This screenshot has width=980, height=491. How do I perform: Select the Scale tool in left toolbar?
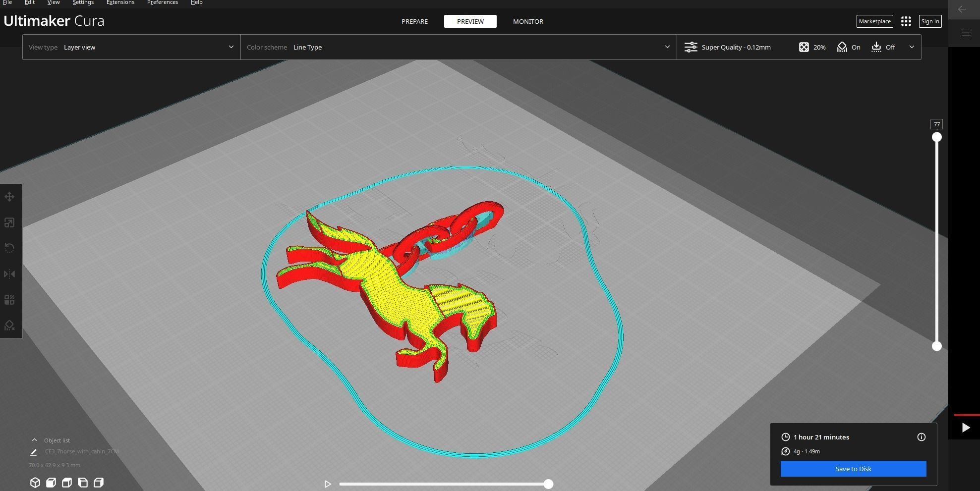click(9, 222)
